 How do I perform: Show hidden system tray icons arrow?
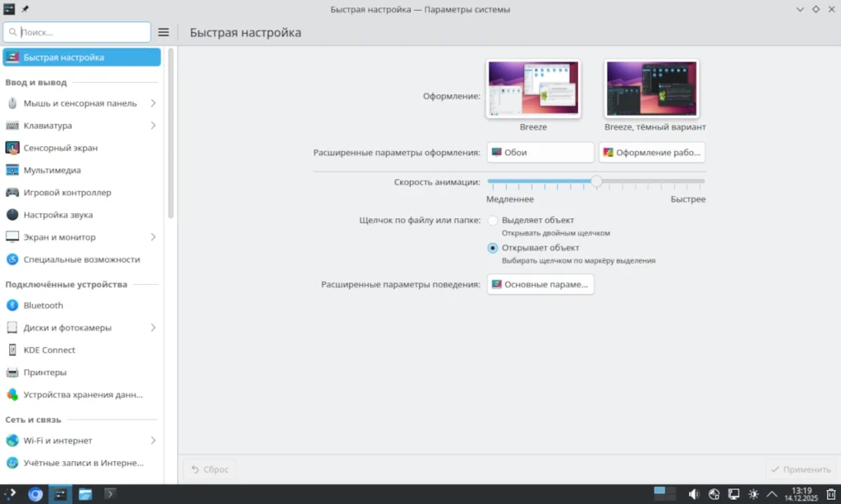pyautogui.click(x=772, y=494)
